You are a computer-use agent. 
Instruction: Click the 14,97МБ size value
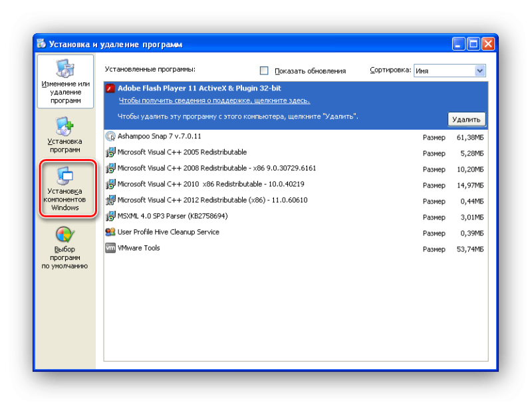point(470,185)
